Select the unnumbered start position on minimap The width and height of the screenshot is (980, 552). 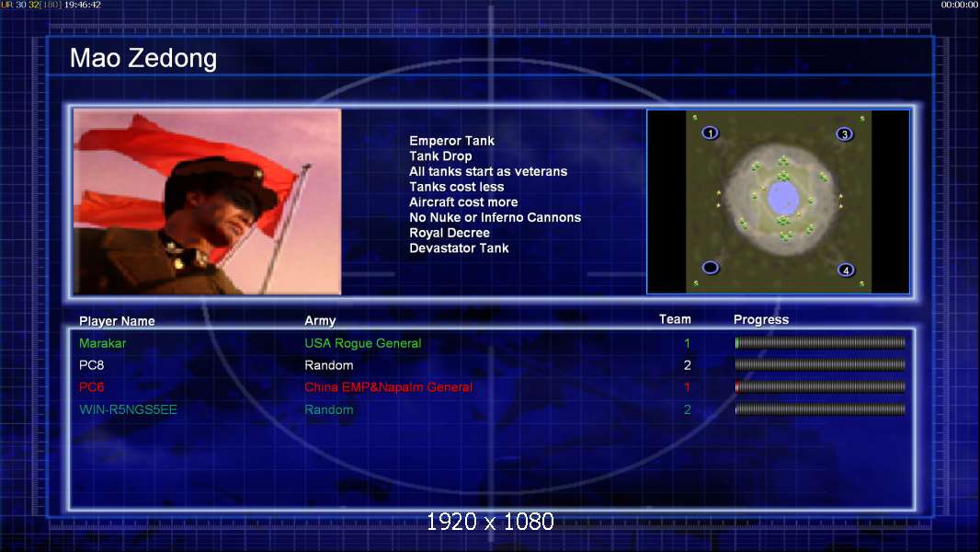tap(710, 268)
